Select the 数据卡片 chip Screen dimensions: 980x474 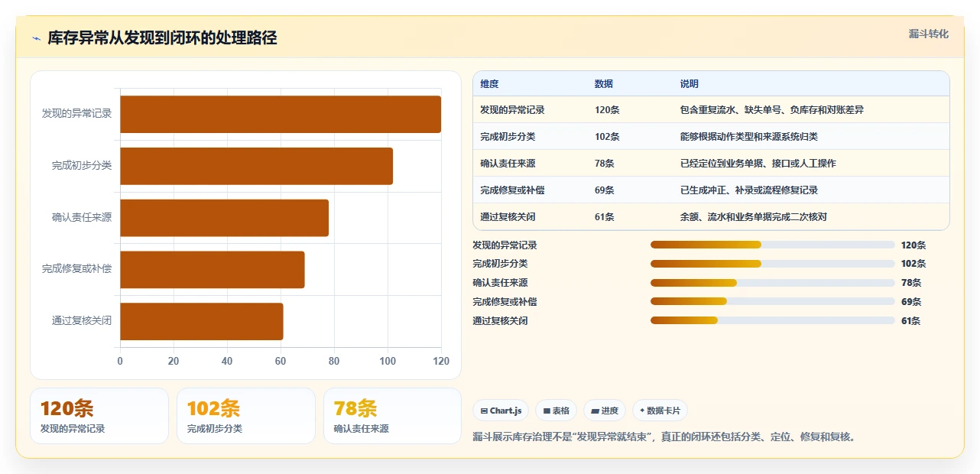660,411
